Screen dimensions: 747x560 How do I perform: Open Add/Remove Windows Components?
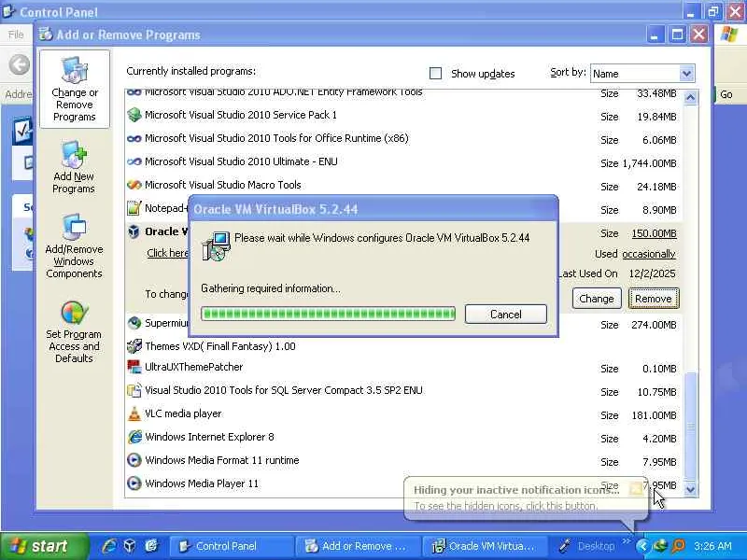(74, 246)
